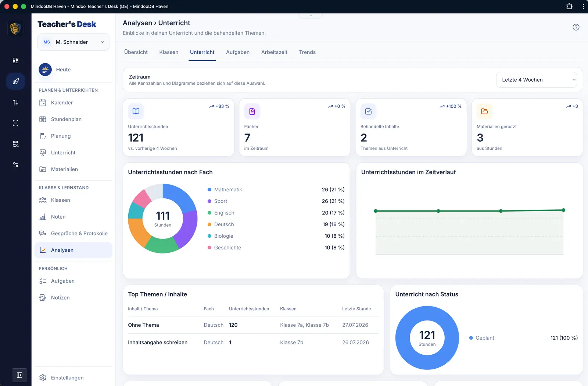Click the extension puzzle icon in title bar

coord(569,6)
